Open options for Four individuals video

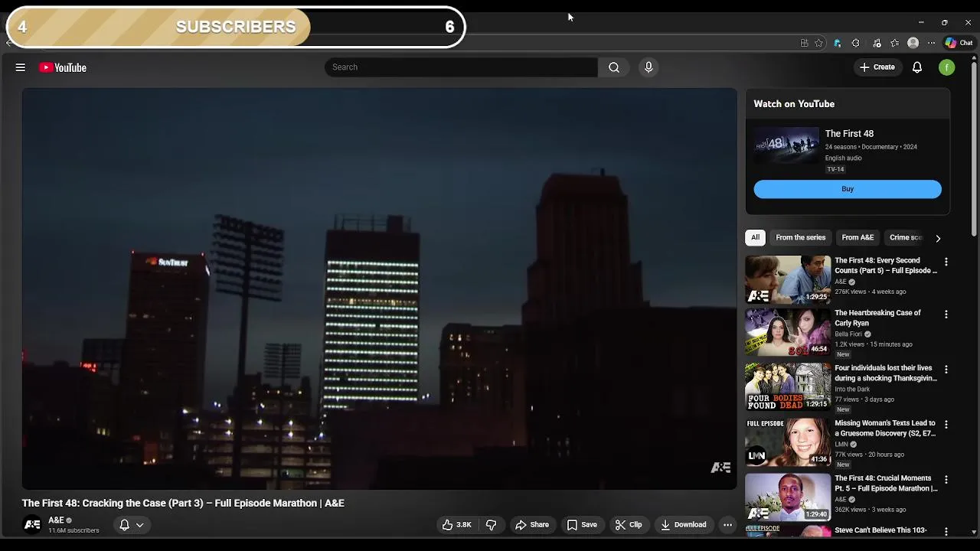point(946,369)
